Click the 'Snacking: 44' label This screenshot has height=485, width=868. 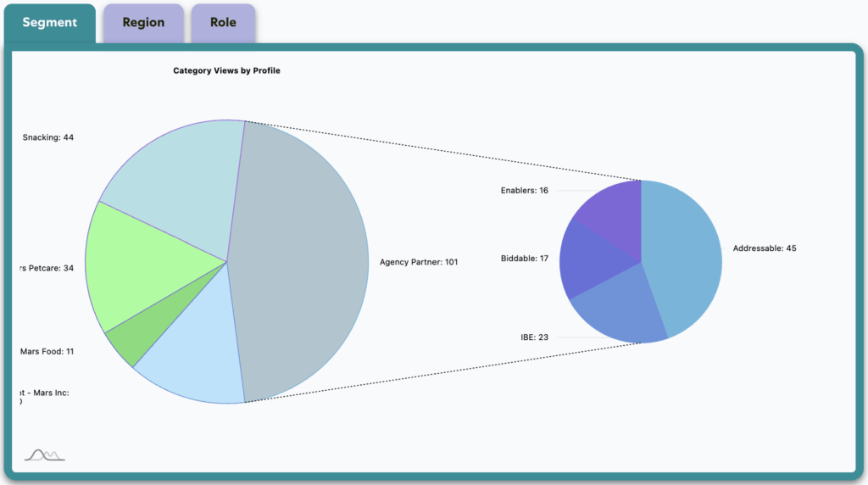48,137
